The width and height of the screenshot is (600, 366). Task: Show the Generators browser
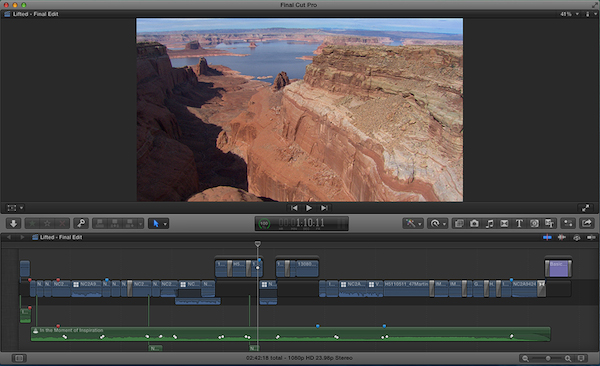point(535,223)
